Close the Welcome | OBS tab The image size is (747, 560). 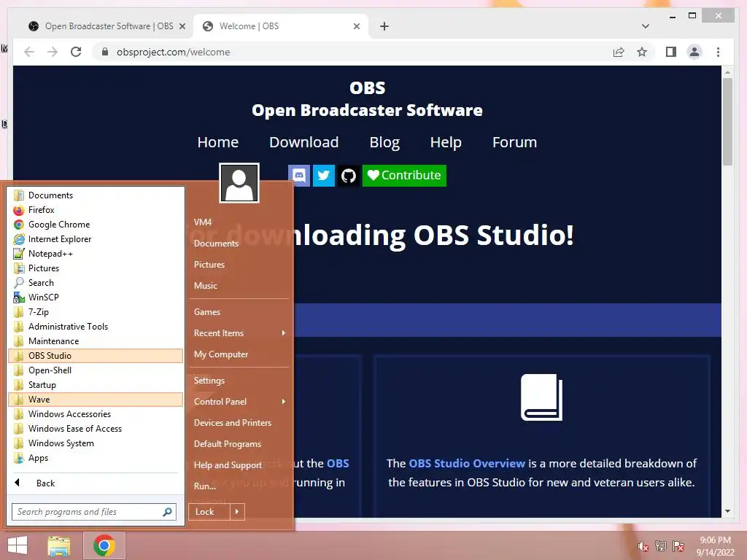pyautogui.click(x=357, y=26)
